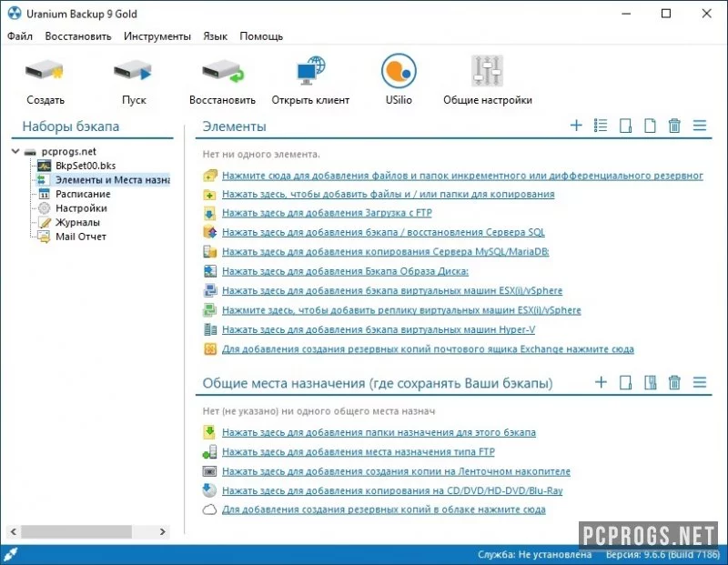The image size is (728, 565).
Task: Click trash icon in Элементы header
Action: (674, 126)
